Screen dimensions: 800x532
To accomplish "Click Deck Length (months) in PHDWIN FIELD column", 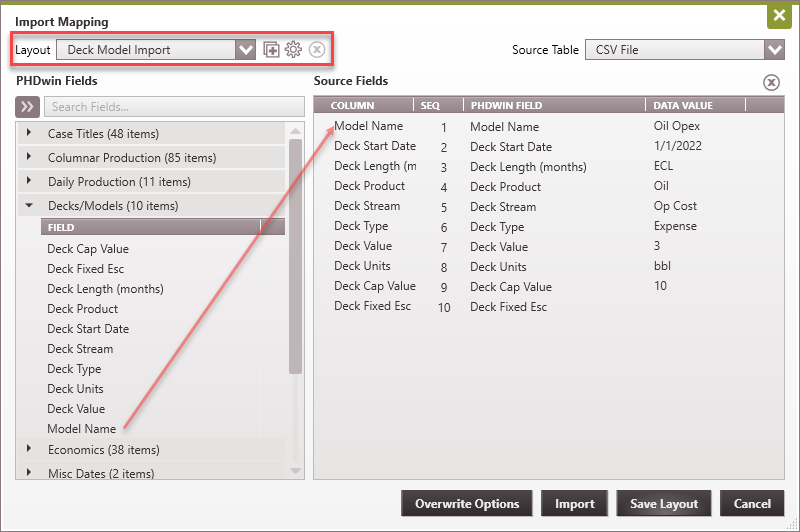I will [528, 167].
